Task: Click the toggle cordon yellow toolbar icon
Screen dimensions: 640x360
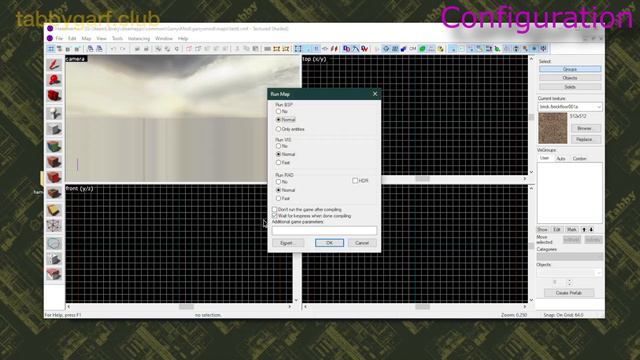Action: pos(276,49)
